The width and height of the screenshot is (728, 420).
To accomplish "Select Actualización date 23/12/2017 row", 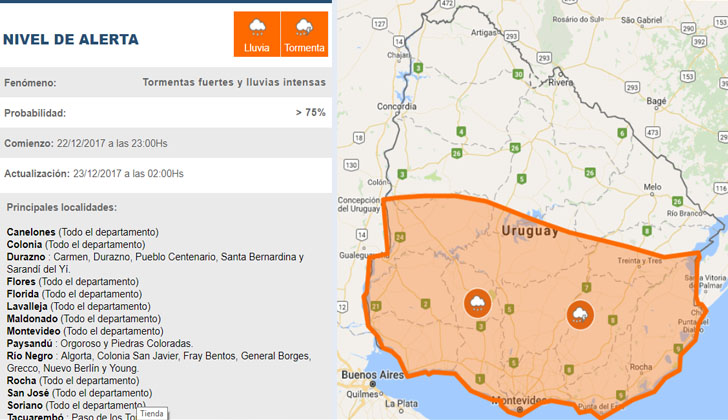I will point(166,174).
